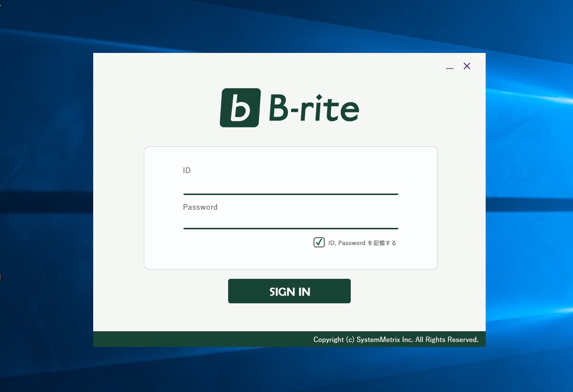Close the B-rite login window
Viewport: 573px width, 392px height.
point(467,66)
